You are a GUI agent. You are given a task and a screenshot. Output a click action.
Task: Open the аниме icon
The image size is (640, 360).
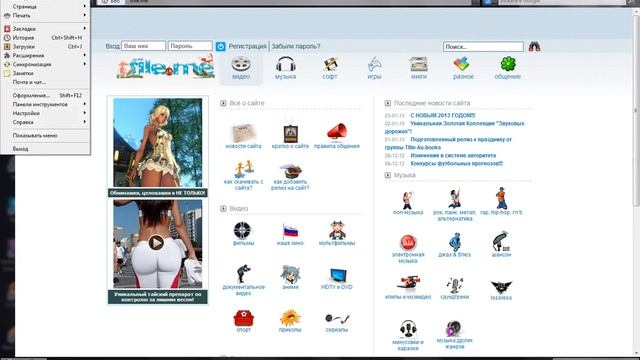point(290,274)
